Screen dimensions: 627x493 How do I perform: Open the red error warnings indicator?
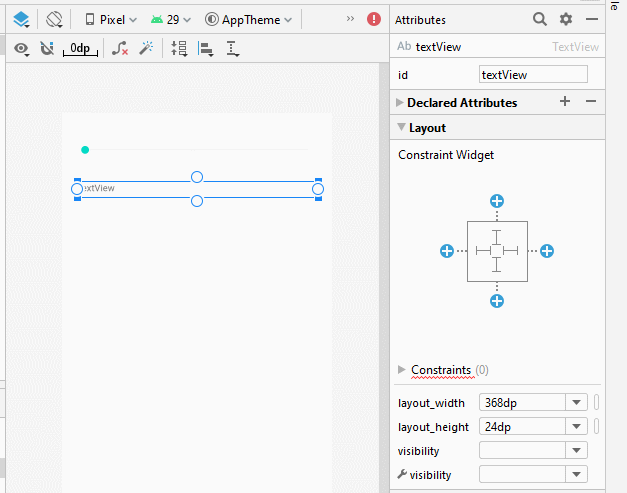374,19
